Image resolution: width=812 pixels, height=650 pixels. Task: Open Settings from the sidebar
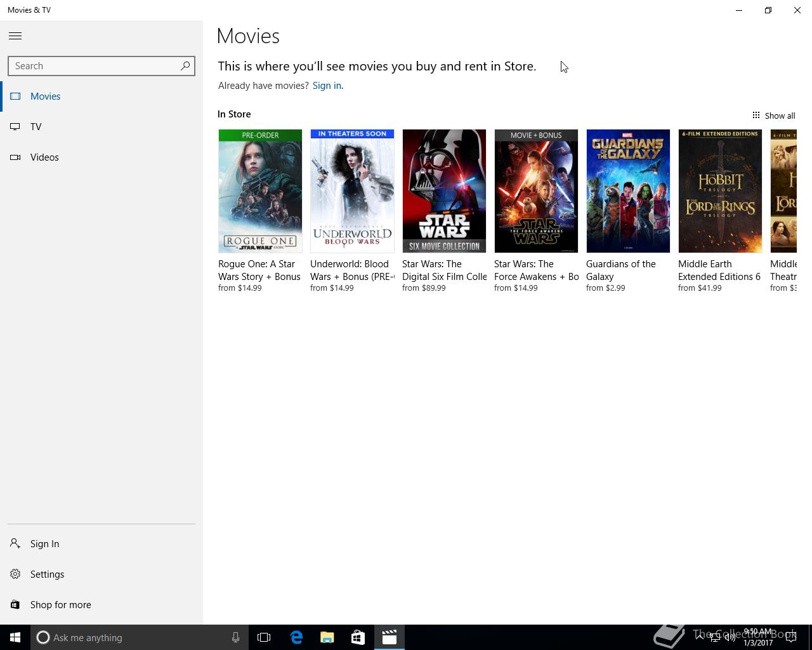coord(101,574)
